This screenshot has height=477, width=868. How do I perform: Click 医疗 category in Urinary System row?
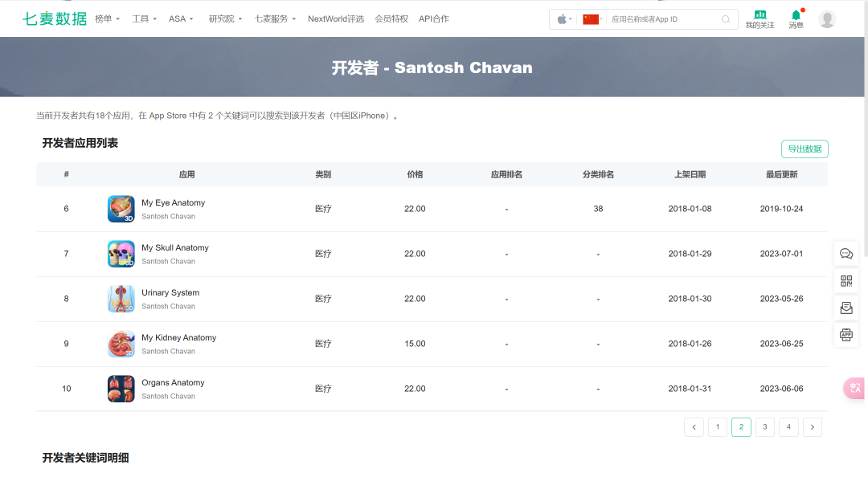(x=323, y=299)
